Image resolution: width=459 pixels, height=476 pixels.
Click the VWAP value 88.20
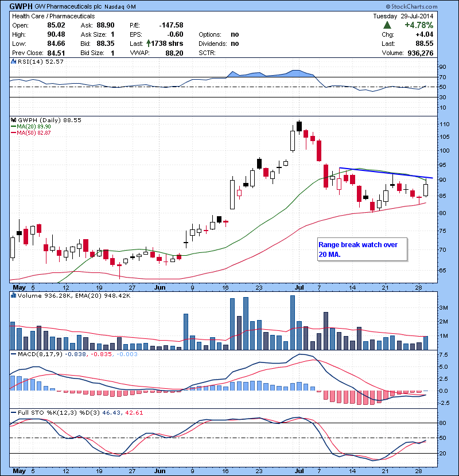click(174, 53)
